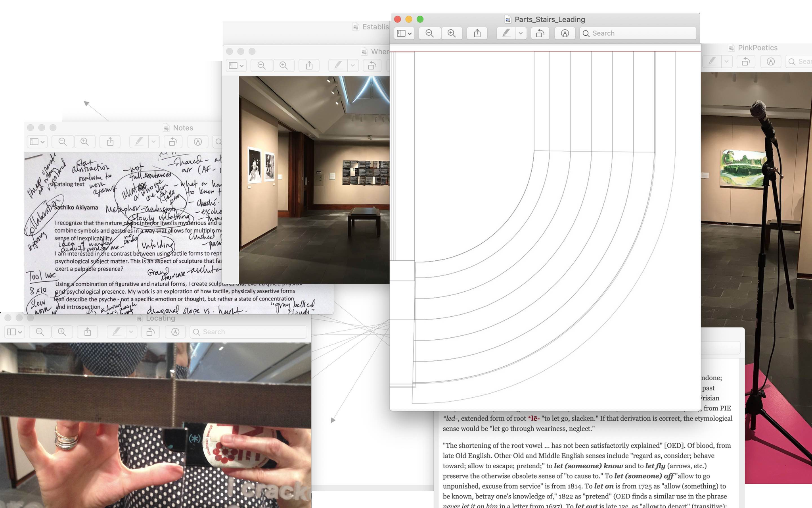Zoom out in Parts_Stairs_Leading window

429,33
